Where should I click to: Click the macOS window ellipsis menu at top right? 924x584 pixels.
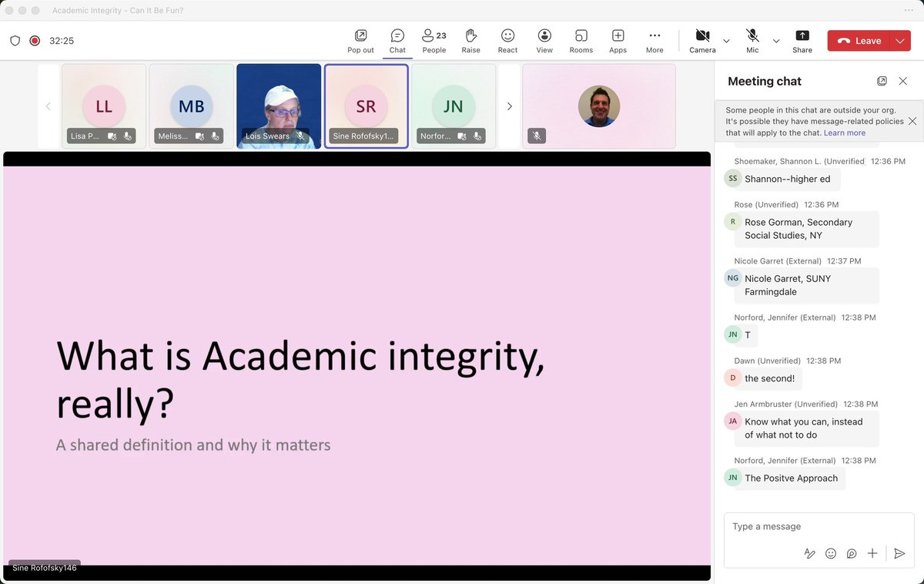tap(909, 10)
